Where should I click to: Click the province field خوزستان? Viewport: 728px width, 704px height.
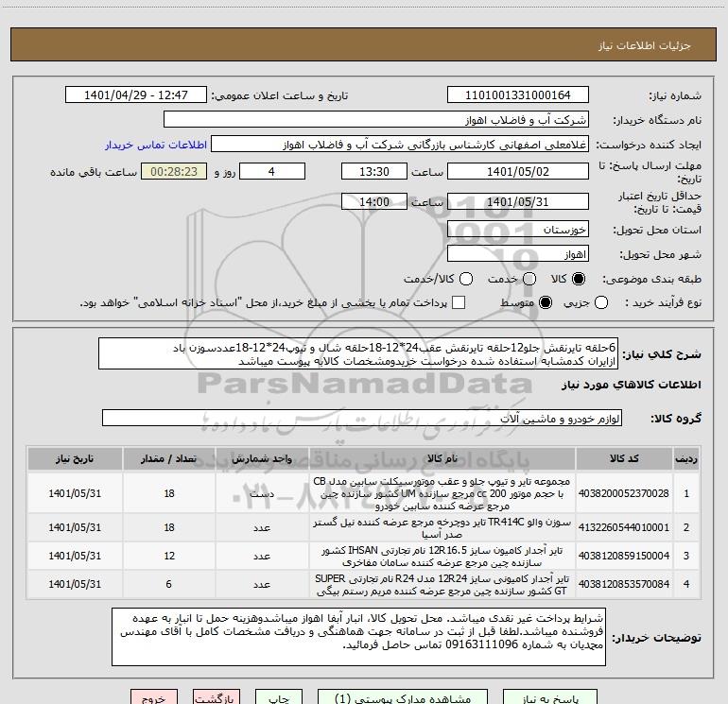(x=518, y=230)
